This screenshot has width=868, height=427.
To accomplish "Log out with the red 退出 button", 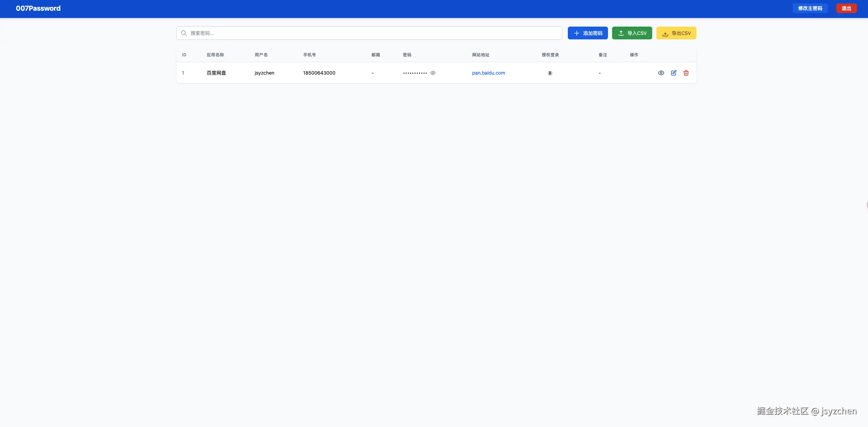I will pyautogui.click(x=846, y=8).
